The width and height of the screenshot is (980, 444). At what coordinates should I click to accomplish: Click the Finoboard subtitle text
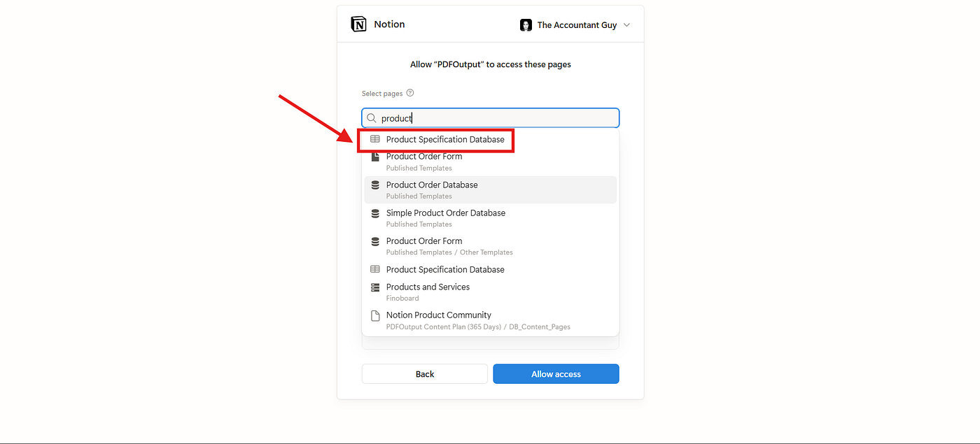[402, 299]
